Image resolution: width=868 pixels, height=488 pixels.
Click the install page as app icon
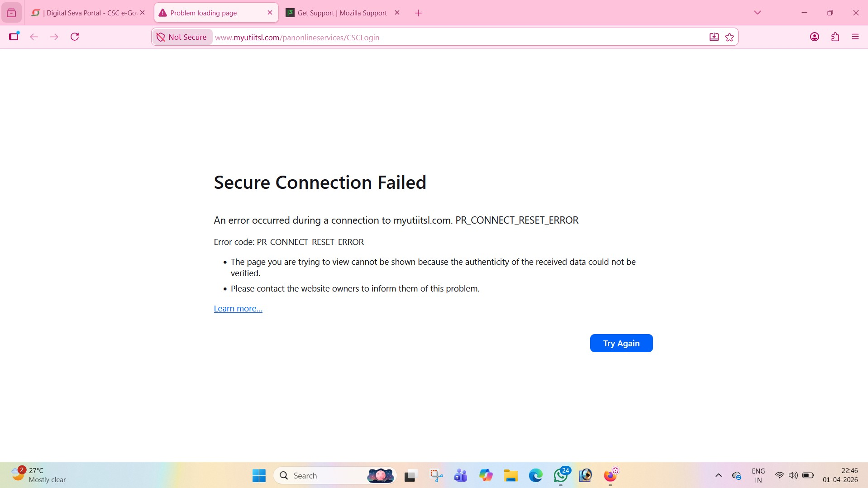tap(714, 37)
